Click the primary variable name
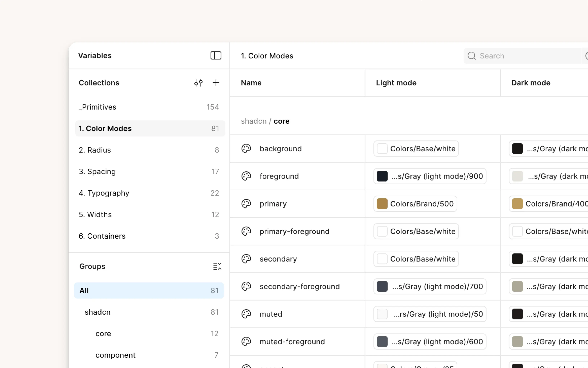 (x=273, y=204)
